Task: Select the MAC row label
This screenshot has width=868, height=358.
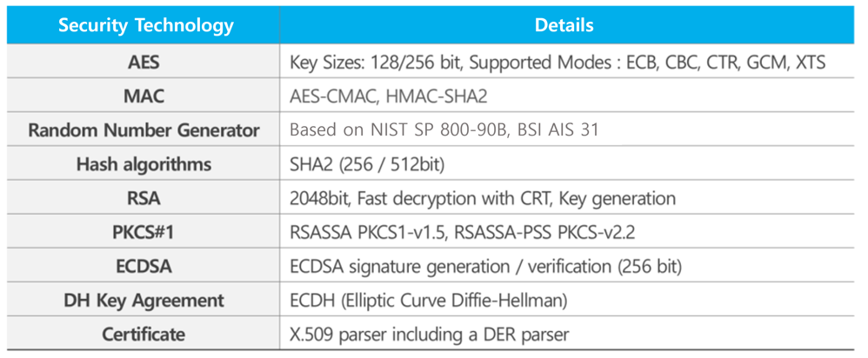Action: click(144, 96)
